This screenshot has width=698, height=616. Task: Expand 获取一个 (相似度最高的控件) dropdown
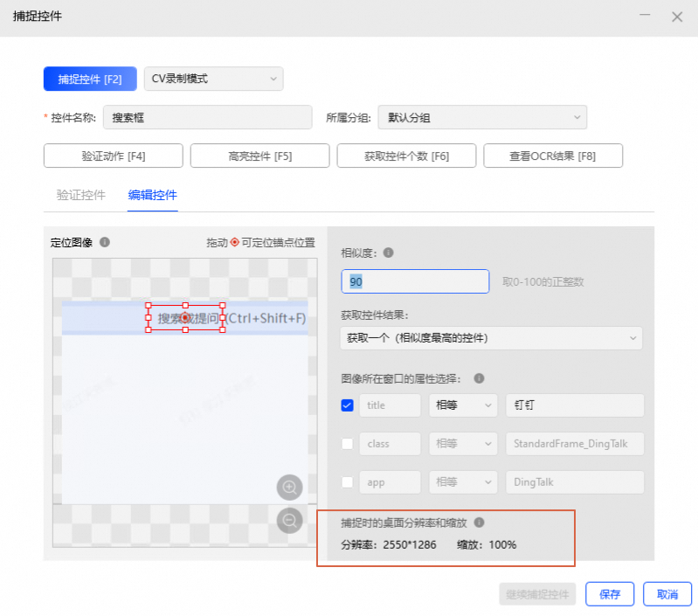pyautogui.click(x=491, y=338)
